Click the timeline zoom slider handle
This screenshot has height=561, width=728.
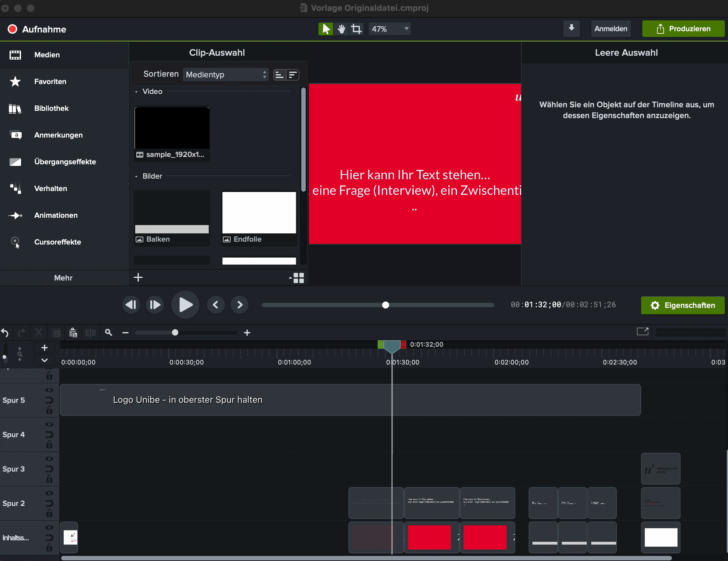click(x=175, y=332)
